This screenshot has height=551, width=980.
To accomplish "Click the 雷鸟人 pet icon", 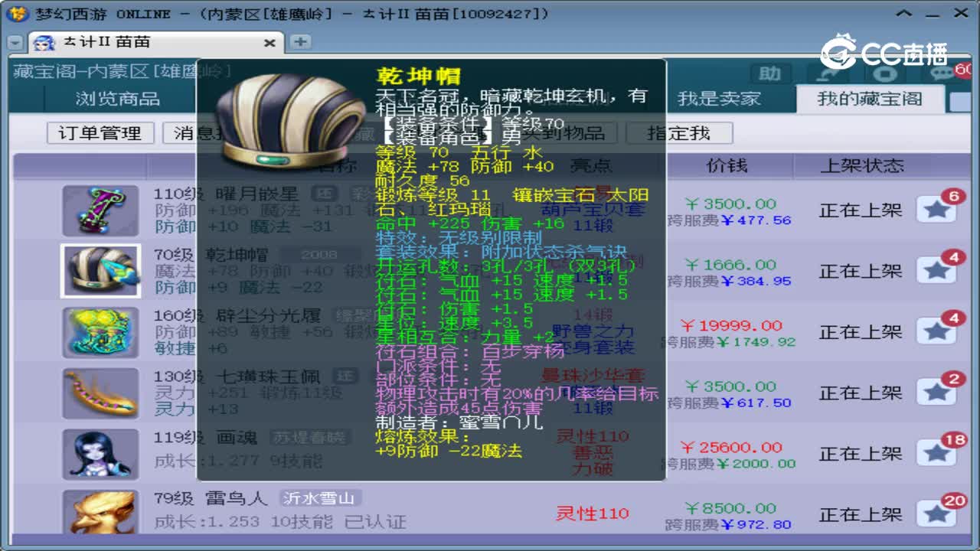I will click(102, 514).
